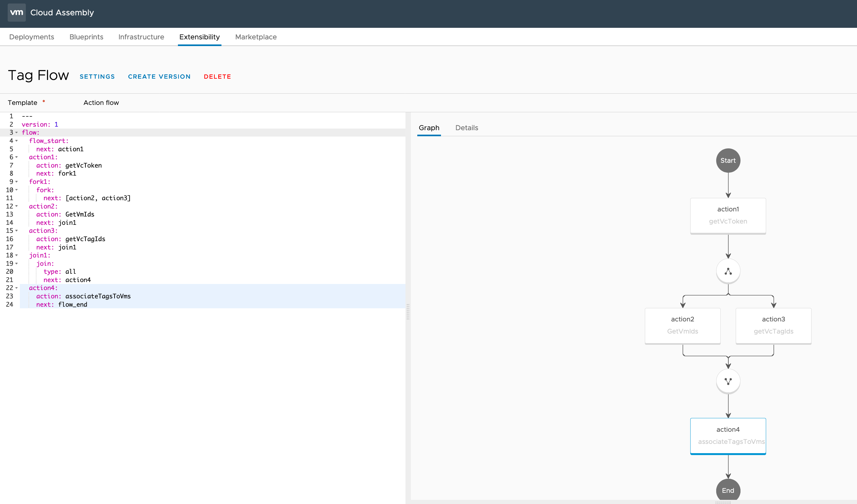This screenshot has width=857, height=504.
Task: Collapse the fork1 block on line 9
Action: click(x=16, y=182)
